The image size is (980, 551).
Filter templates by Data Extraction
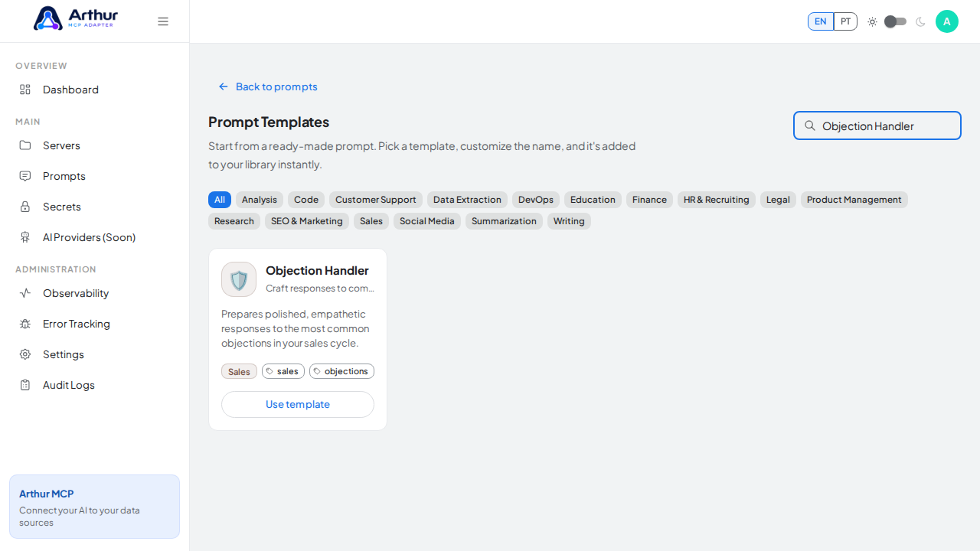[x=467, y=200]
